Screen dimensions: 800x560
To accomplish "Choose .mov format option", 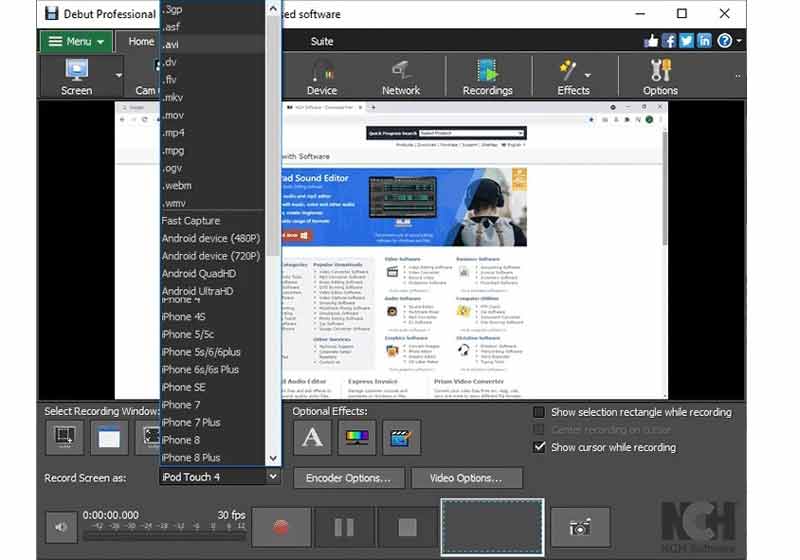I will click(213, 115).
